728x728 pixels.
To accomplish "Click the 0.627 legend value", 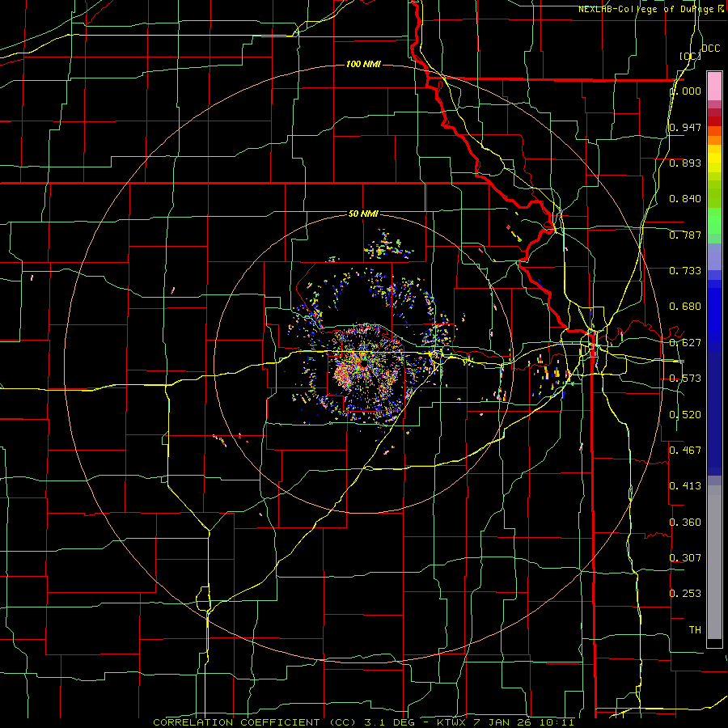I will [685, 343].
